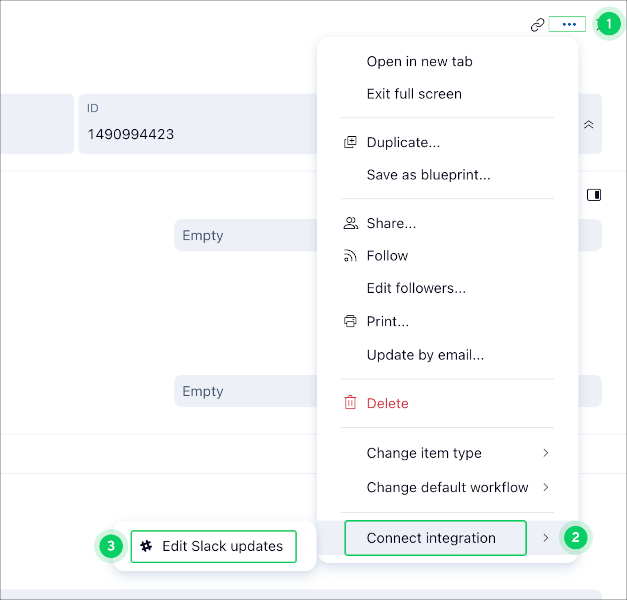
Task: Expand the Change item type submenu arrow
Action: 545,453
